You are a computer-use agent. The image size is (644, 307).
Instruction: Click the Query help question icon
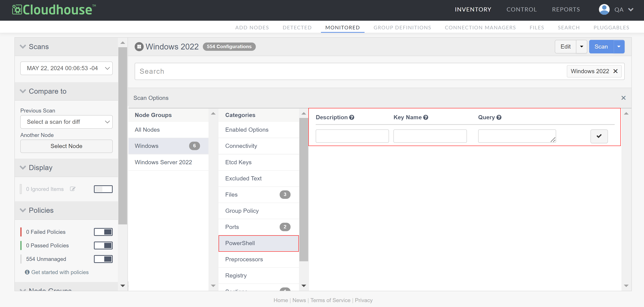click(499, 117)
